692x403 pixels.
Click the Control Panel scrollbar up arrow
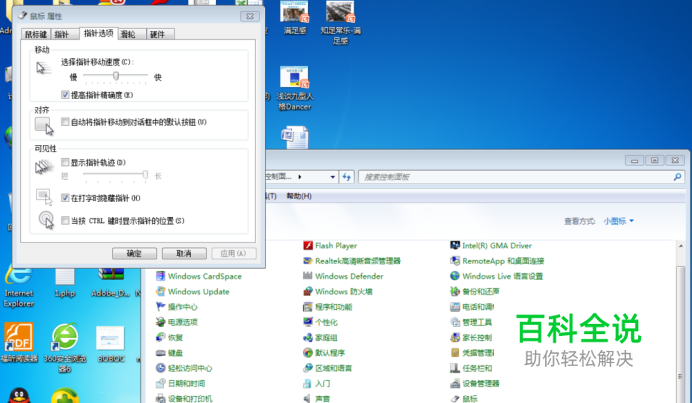coord(681,245)
